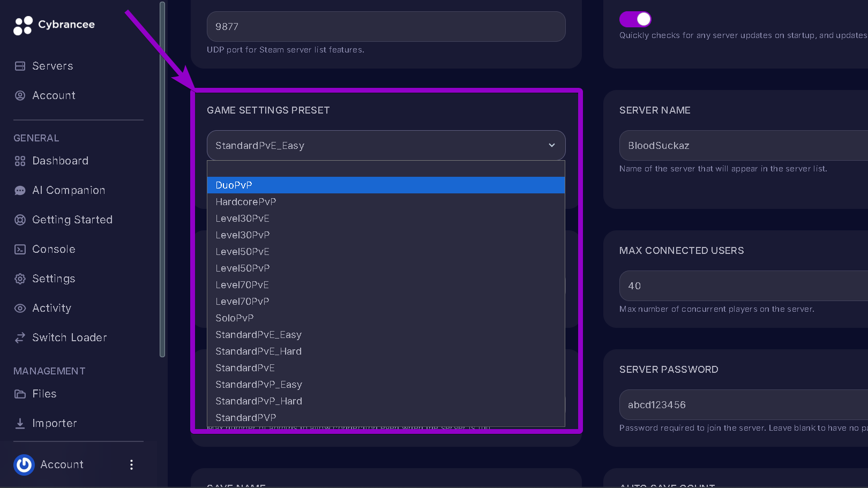Choose StandardPvE_Hard preset option
Screen dimensions: 868x488
tap(259, 351)
